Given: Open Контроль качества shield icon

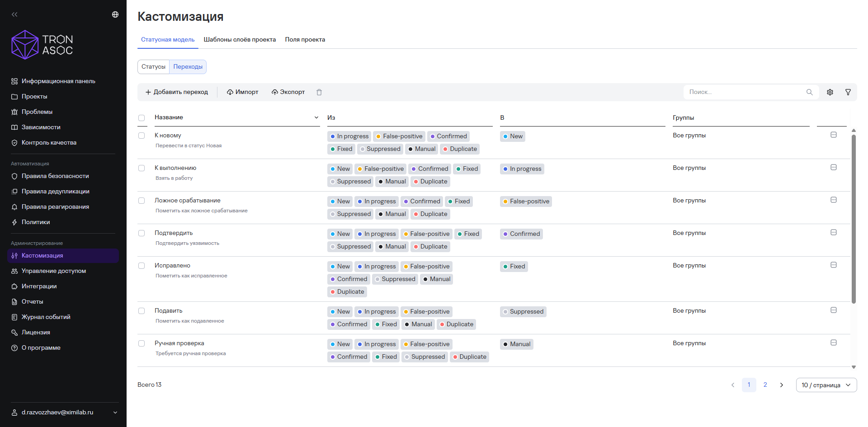Looking at the screenshot, I should tap(14, 143).
